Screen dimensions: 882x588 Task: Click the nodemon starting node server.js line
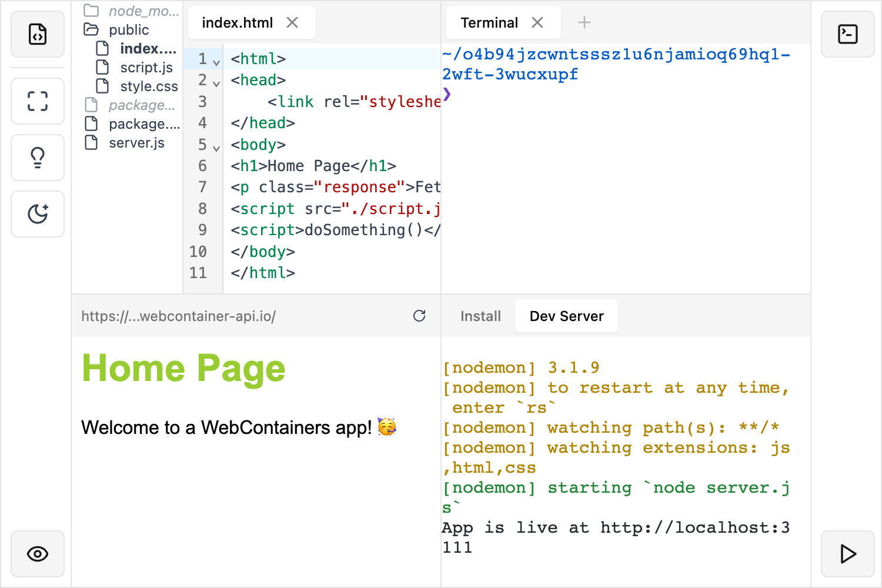[616, 497]
